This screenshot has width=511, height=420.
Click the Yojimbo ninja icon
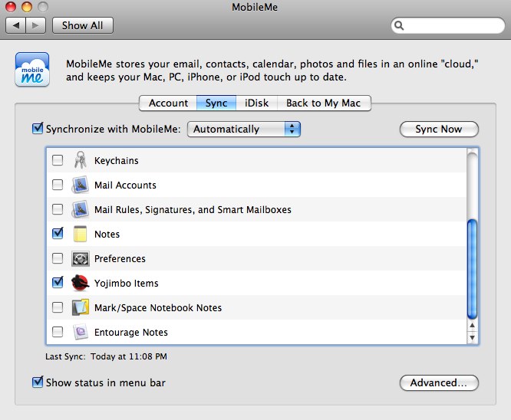[x=80, y=283]
